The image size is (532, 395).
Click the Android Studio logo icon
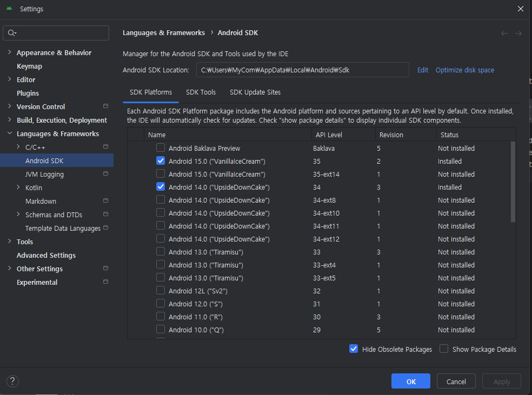point(9,9)
